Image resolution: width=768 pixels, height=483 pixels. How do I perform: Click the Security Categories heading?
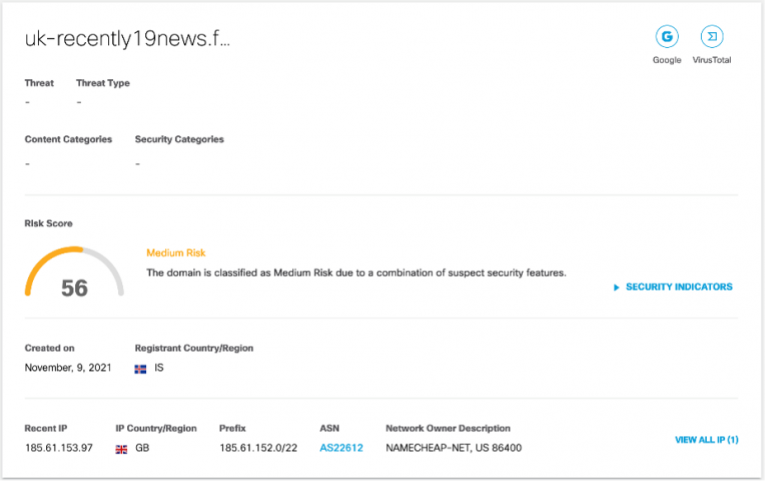179,139
